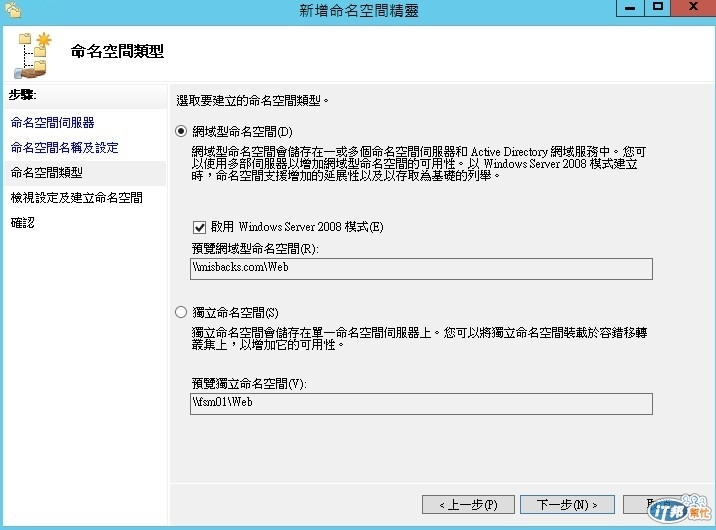Click the wizard title bar system icon
The height and width of the screenshot is (530, 716).
pyautogui.click(x=13, y=10)
